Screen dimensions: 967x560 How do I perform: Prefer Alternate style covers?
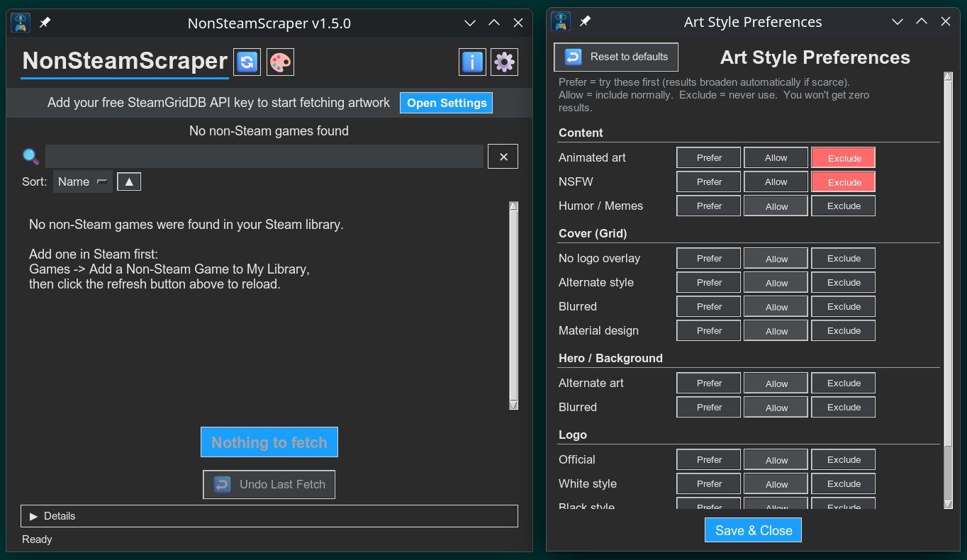click(709, 282)
